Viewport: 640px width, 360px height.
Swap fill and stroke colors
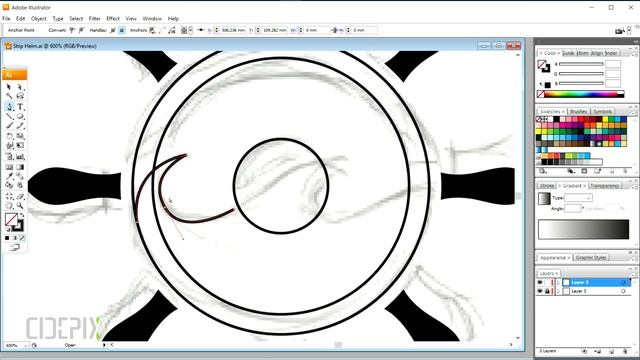pos(22,215)
